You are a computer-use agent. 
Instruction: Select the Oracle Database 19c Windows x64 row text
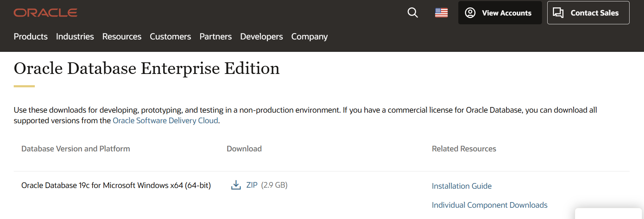pyautogui.click(x=116, y=185)
